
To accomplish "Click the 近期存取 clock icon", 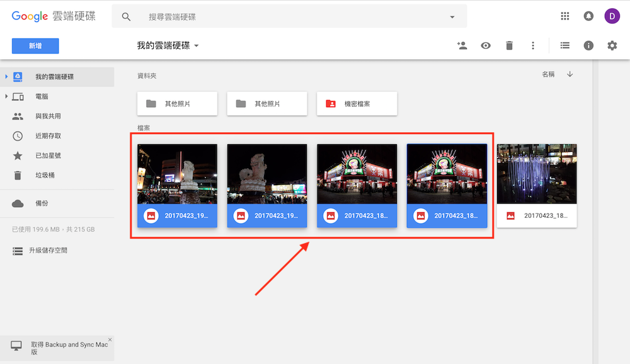I will [18, 136].
